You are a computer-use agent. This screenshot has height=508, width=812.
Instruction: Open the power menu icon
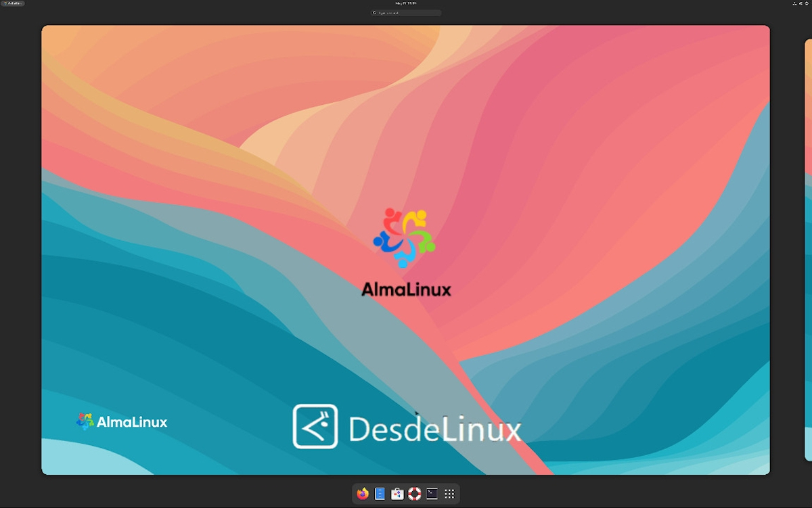point(808,3)
